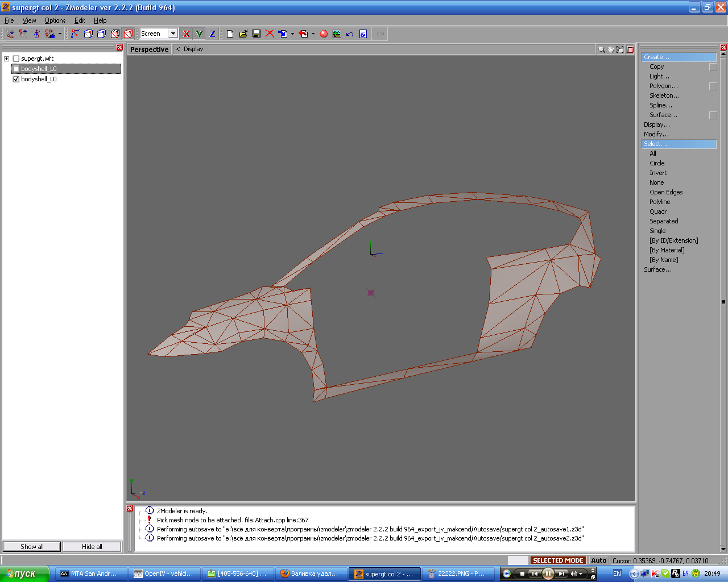The height and width of the screenshot is (582, 728).
Task: Click the Open file folder icon
Action: point(243,34)
